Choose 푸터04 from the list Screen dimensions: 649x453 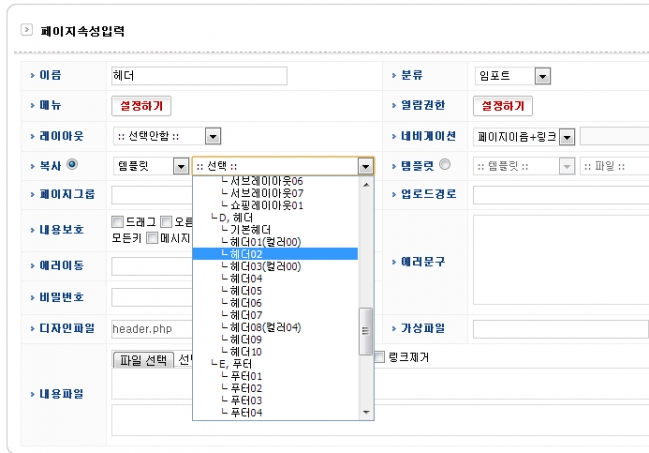275,412
